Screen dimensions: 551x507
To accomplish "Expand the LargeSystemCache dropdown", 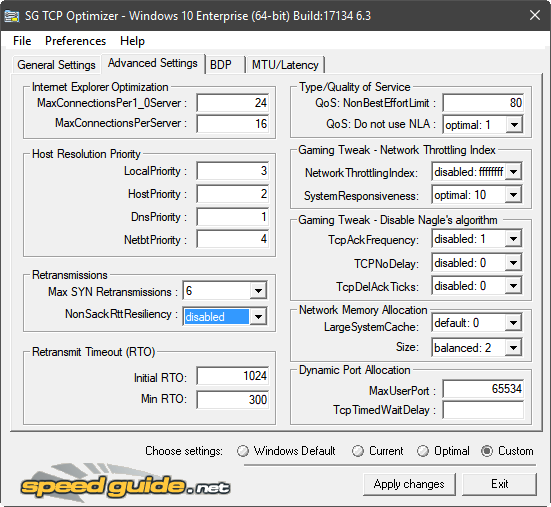I will tap(513, 323).
